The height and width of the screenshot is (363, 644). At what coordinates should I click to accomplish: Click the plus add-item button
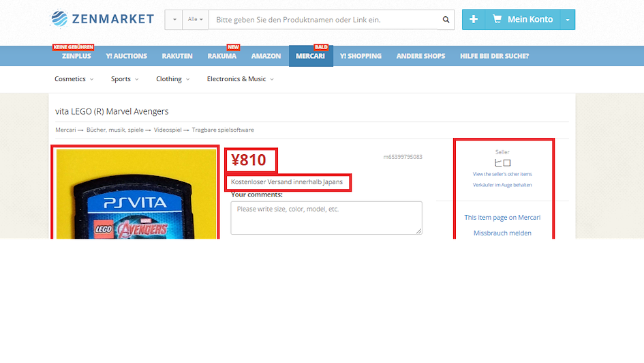(x=474, y=19)
